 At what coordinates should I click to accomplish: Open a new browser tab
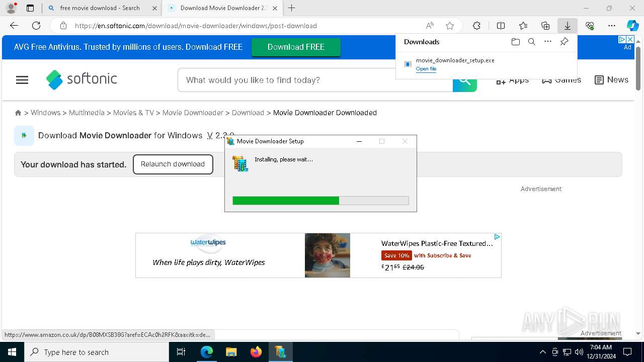coord(291,8)
